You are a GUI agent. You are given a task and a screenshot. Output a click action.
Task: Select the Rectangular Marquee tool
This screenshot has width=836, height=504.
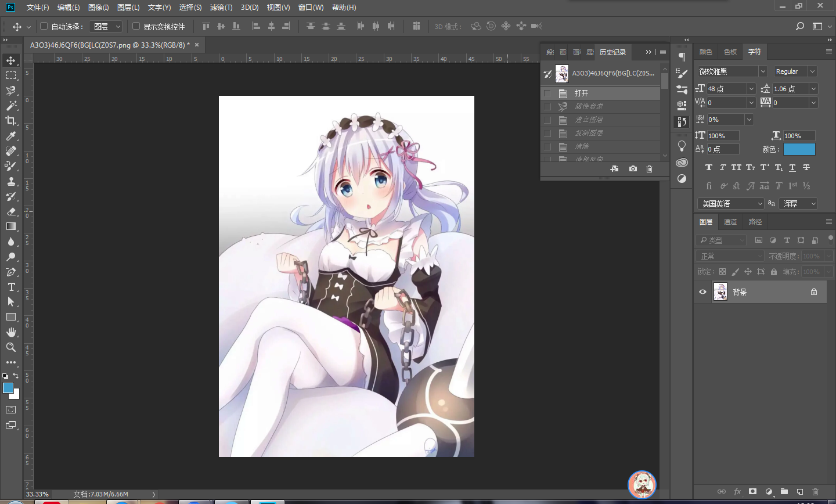11,75
